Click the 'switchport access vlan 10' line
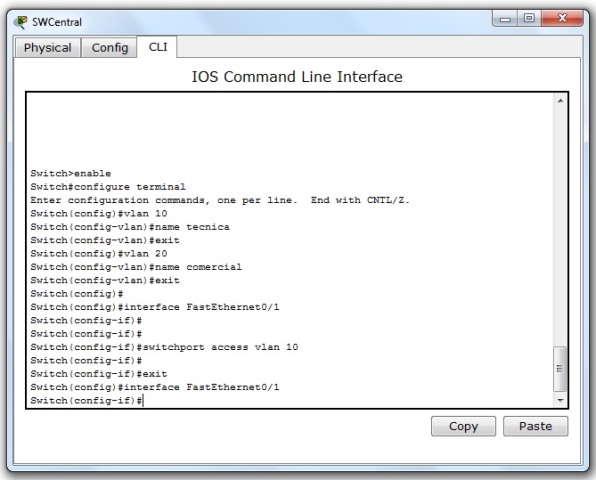Screen dimensions: 596x480 coord(164,347)
